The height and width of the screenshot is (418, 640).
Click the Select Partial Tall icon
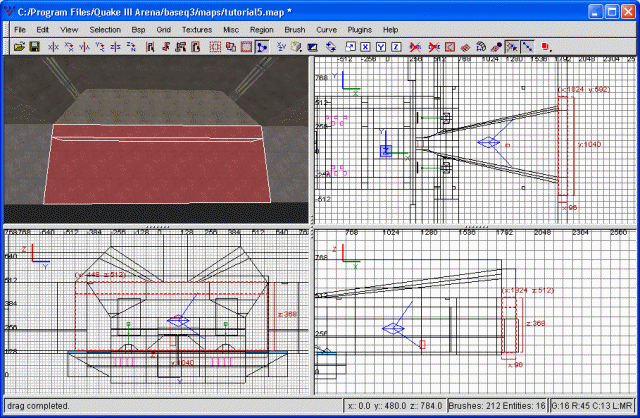tap(181, 47)
